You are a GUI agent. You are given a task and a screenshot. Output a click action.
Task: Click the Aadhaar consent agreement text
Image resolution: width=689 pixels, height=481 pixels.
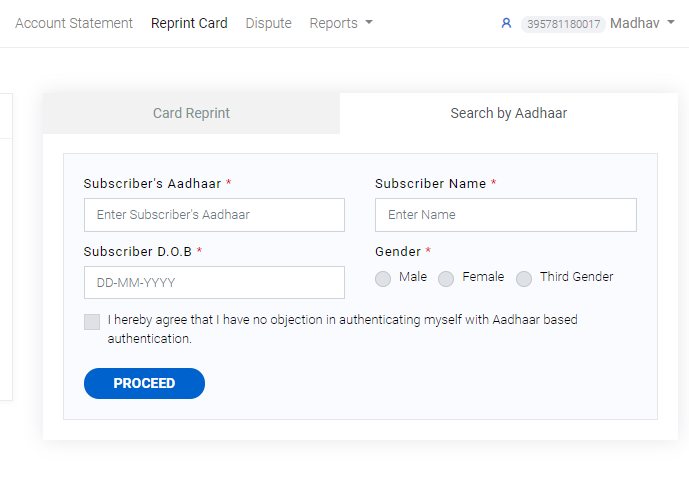[342, 329]
